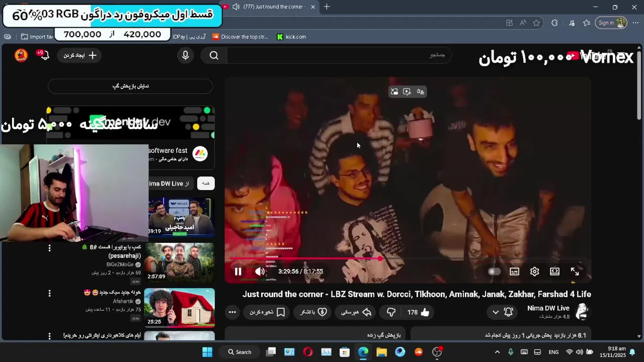Click the translate icon at video top

tap(420, 92)
